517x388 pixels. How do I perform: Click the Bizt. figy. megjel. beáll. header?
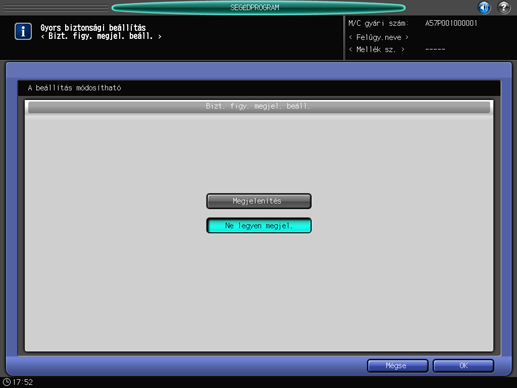pyautogui.click(x=259, y=107)
